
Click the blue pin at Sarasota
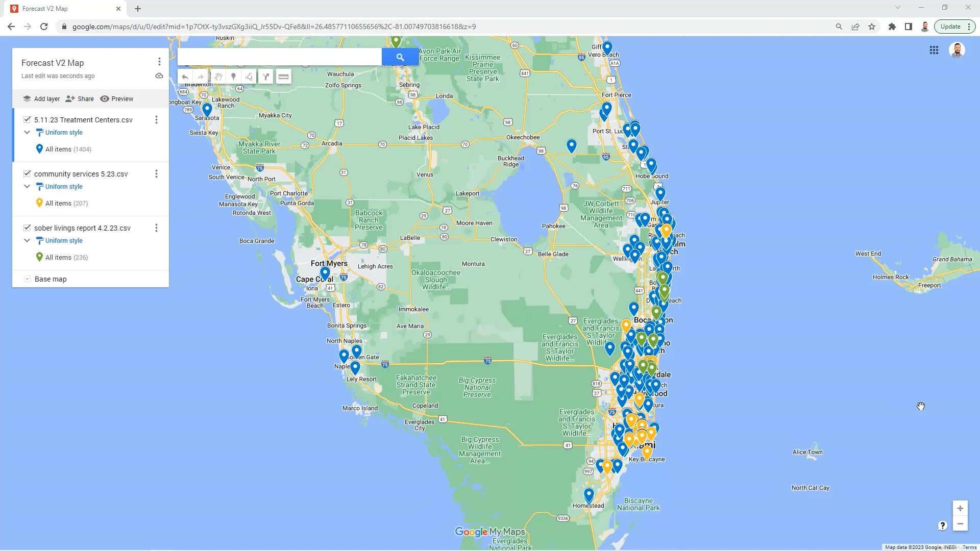coord(207,110)
